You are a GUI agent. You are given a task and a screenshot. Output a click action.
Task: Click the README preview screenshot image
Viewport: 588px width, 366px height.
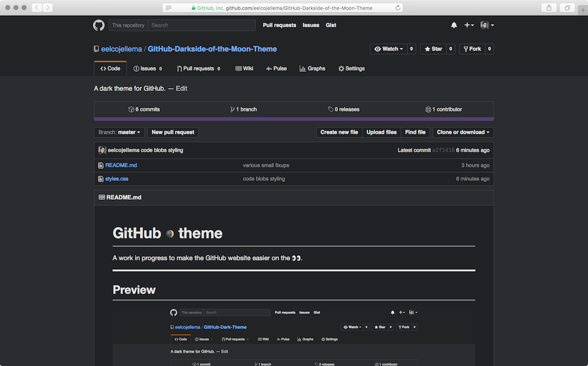tap(293, 336)
